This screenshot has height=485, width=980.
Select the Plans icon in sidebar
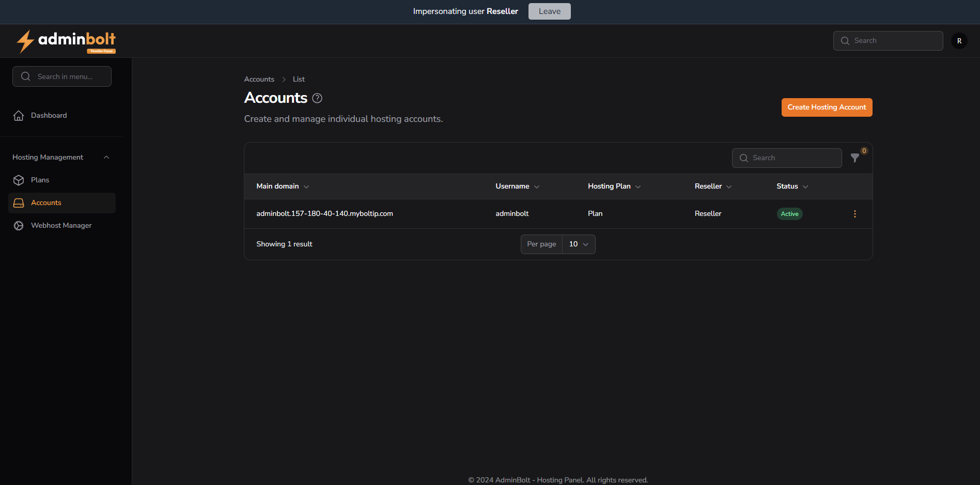[19, 180]
